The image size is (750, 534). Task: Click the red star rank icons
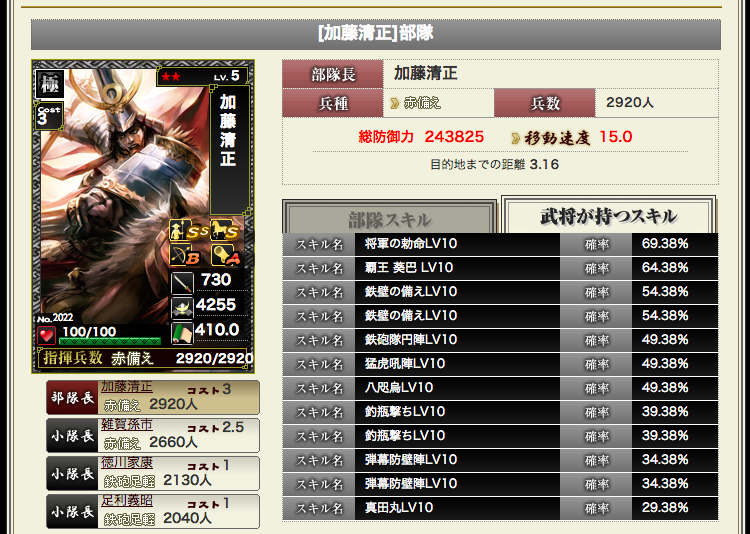pos(171,77)
